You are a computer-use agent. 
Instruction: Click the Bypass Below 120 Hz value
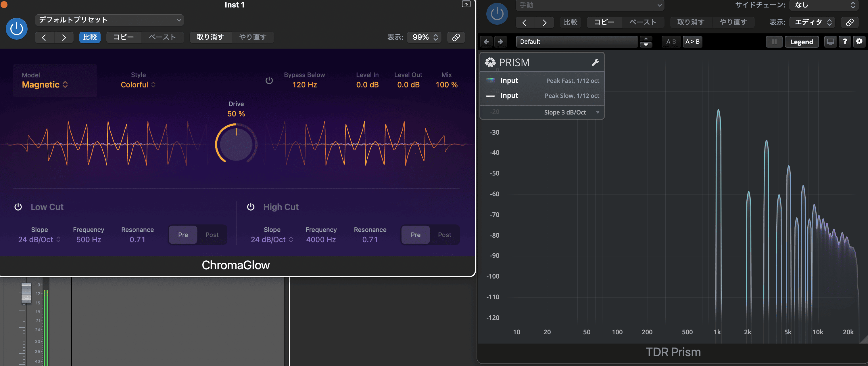305,85
